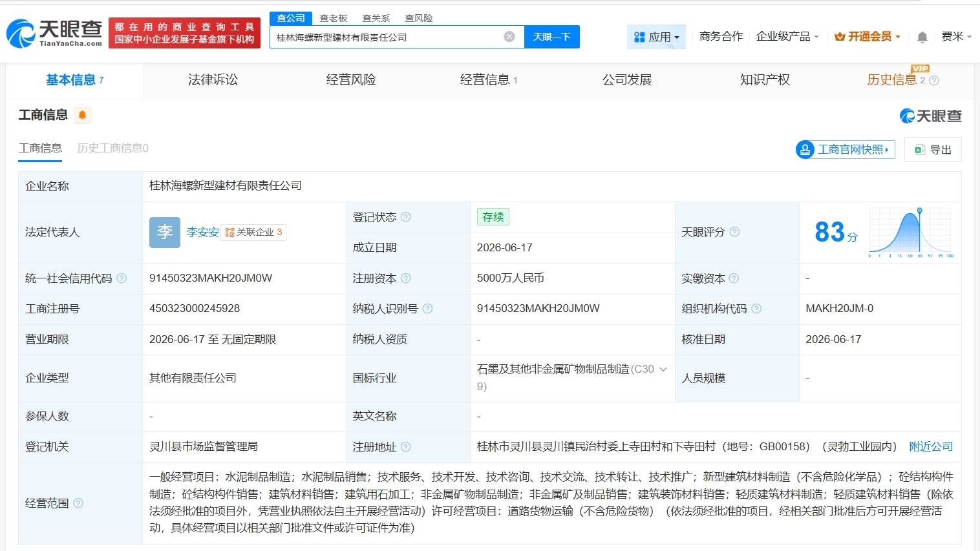Open notifications bell icon in header
The height and width of the screenshot is (551, 980).
click(x=922, y=37)
